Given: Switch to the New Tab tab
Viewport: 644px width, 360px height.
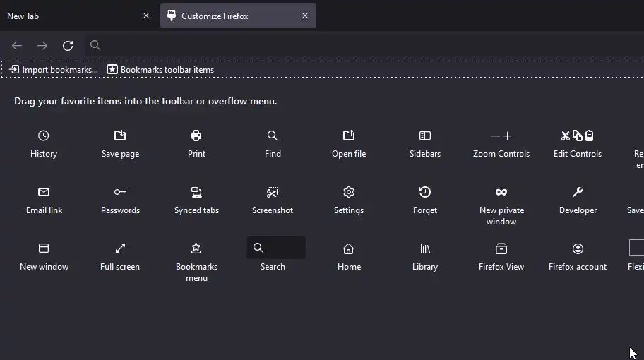Looking at the screenshot, I should [x=71, y=16].
